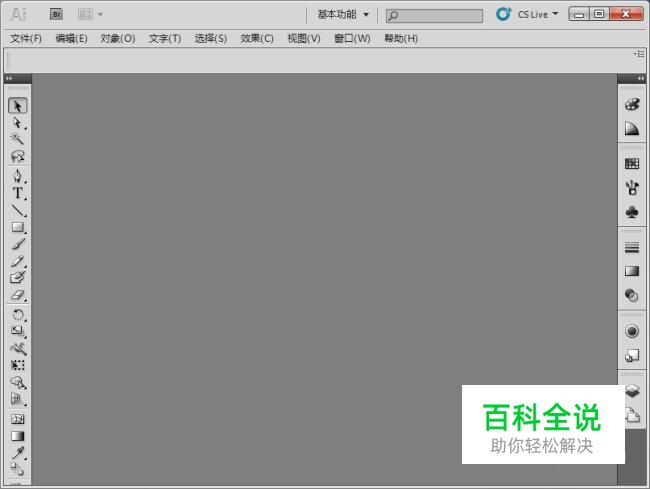Open the 窗口(W) menu
The width and height of the screenshot is (650, 489).
[352, 39]
